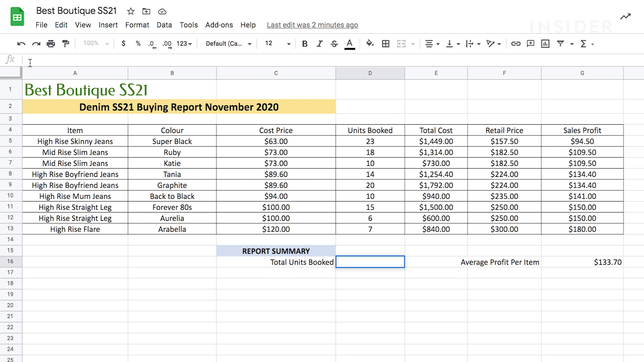Open the Add-ons menu

[x=219, y=25]
